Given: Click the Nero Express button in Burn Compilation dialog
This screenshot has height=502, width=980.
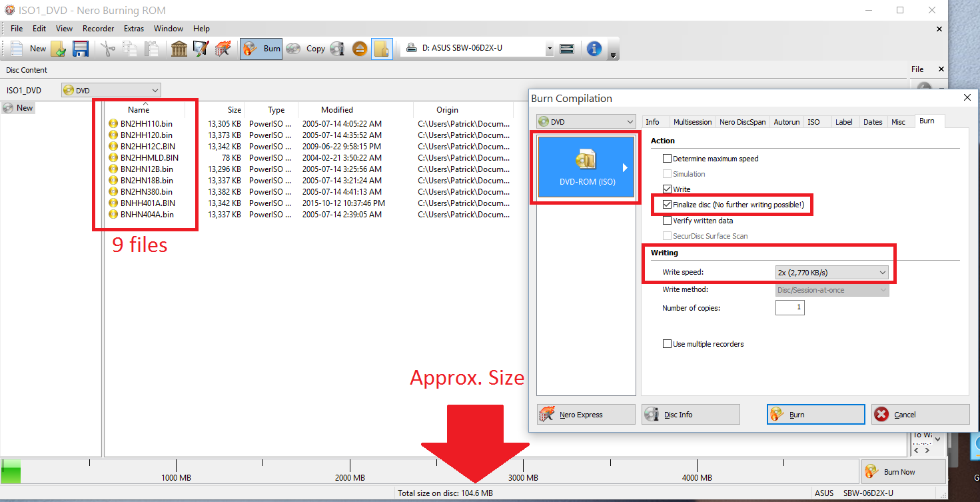Looking at the screenshot, I should click(x=586, y=414).
